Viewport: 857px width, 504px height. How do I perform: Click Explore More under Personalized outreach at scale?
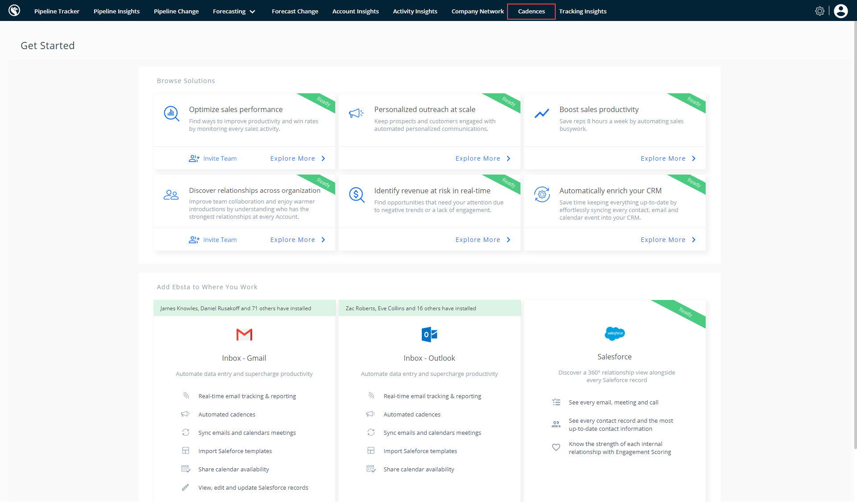[x=478, y=159]
